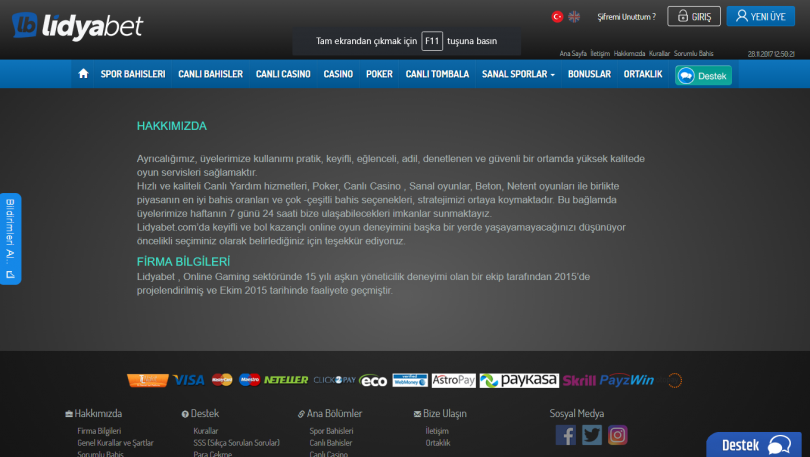Open footer SSS (Sıkça Sorulan Sorular) link
Screen dimensions: 810x457
click(x=237, y=443)
